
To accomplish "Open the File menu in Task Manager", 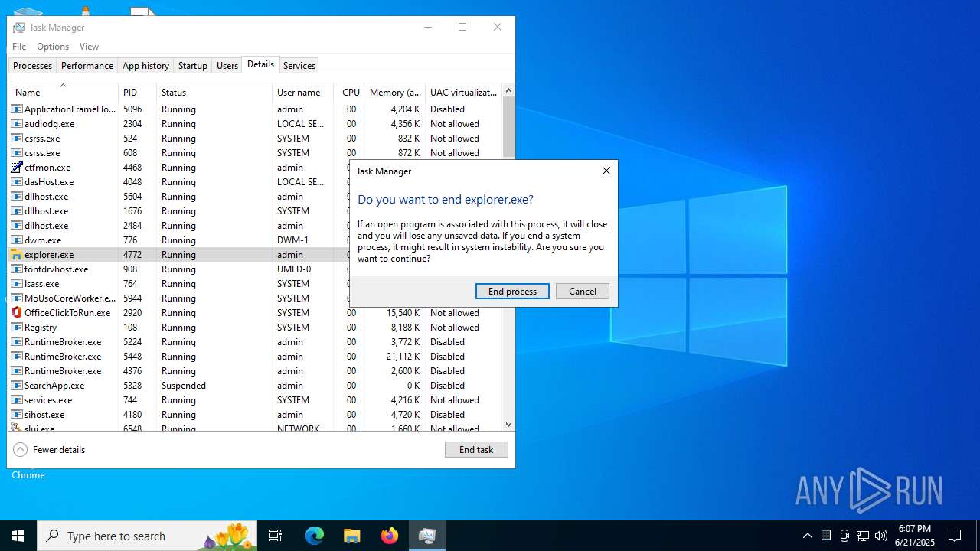I will 19,47.
